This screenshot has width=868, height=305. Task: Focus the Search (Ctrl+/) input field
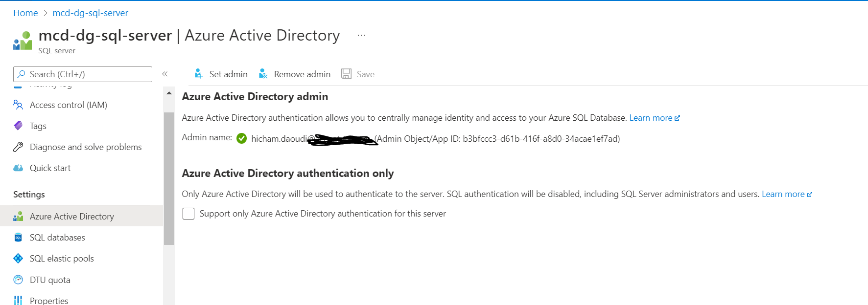tap(83, 74)
